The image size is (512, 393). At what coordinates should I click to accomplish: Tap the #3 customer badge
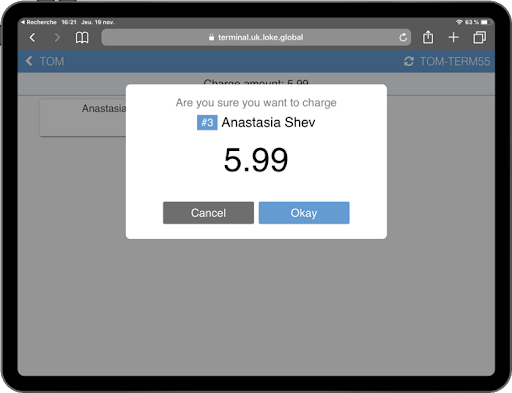(207, 122)
